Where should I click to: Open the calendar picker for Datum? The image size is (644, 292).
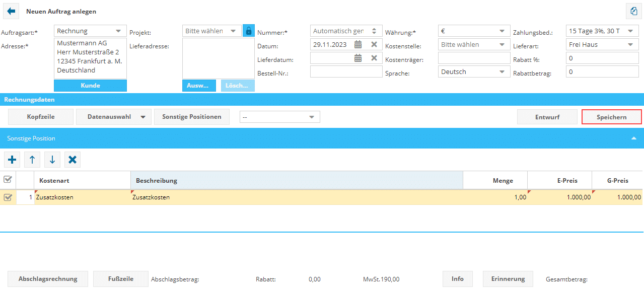click(x=358, y=44)
